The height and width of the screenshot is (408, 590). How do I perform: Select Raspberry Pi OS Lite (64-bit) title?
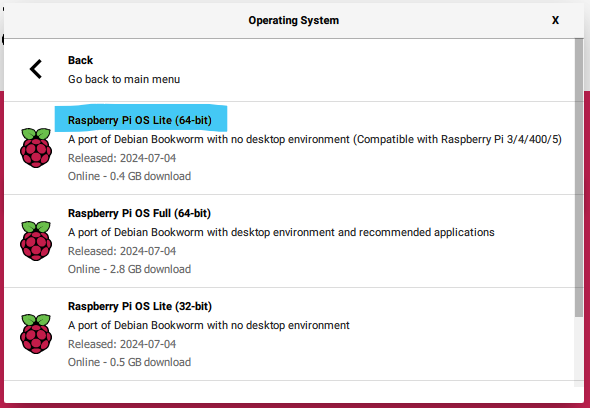(x=140, y=120)
